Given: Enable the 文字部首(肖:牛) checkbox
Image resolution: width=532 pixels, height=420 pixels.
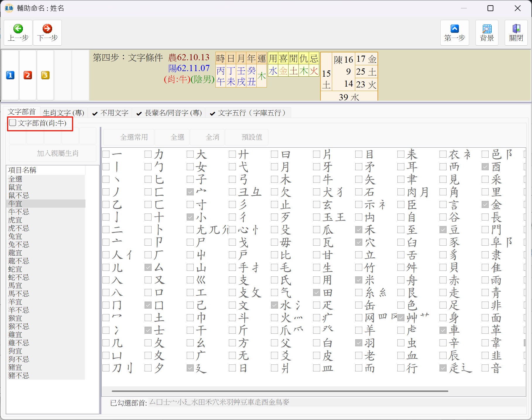Looking at the screenshot, I should [13, 123].
